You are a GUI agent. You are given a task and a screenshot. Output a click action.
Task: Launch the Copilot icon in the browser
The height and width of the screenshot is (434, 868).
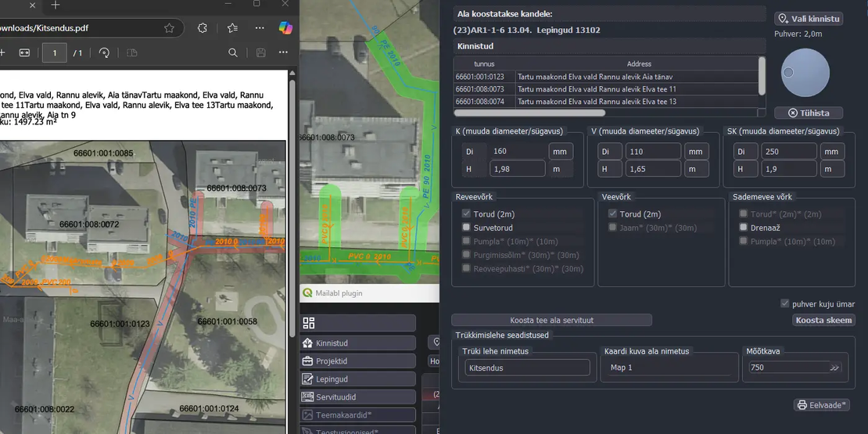tap(285, 27)
